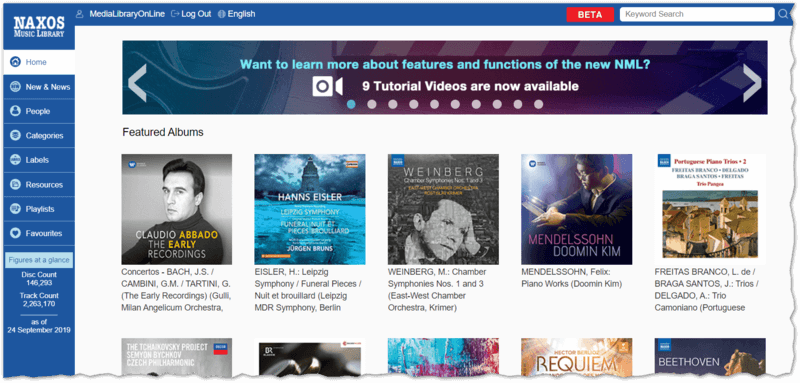Open the Playlists section
This screenshot has height=383, width=800.
(39, 209)
